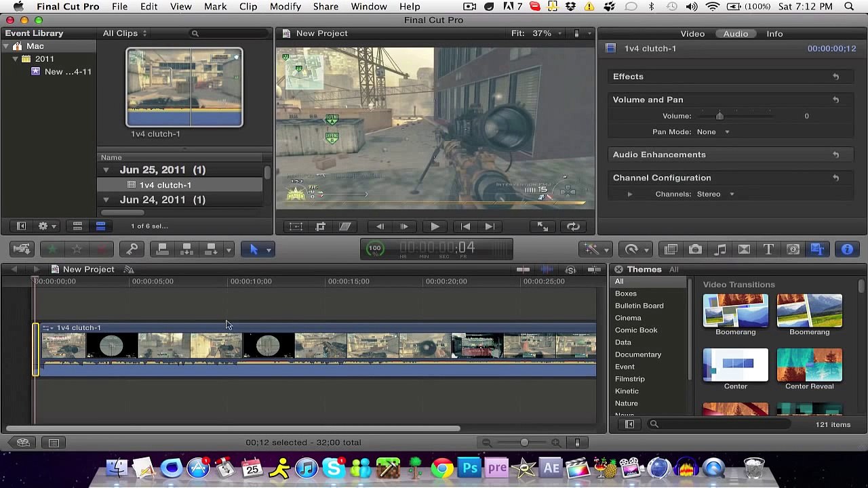This screenshot has width=868, height=488.
Task: Jump to the next edit point
Action: [x=490, y=226]
